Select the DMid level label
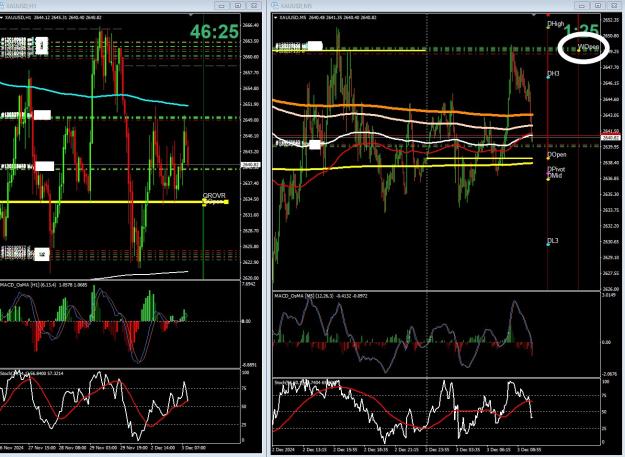Viewport: 625px width, 457px height. pos(555,175)
